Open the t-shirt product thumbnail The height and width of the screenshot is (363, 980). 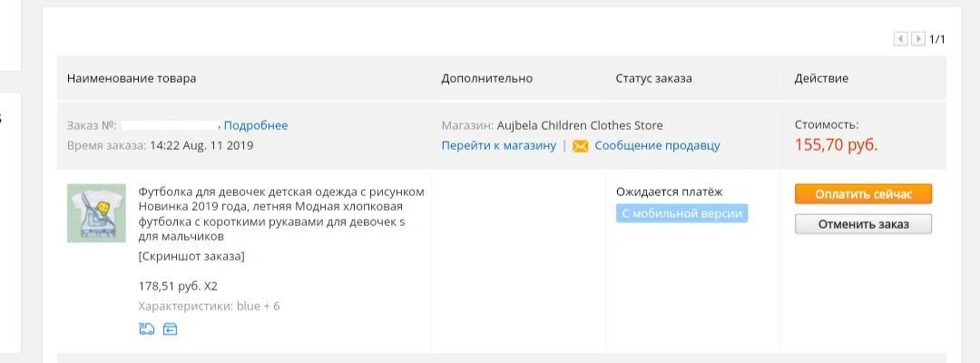tap(96, 213)
